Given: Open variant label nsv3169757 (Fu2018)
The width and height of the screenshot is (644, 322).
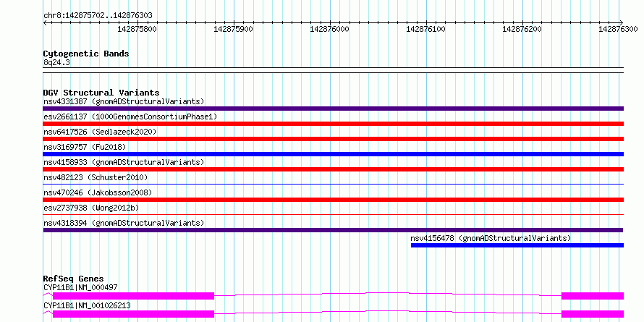Looking at the screenshot, I should pos(85,147).
